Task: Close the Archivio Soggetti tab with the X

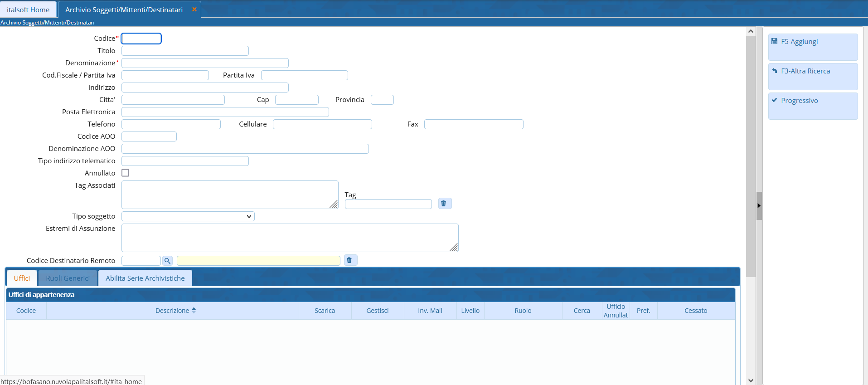Action: point(194,10)
